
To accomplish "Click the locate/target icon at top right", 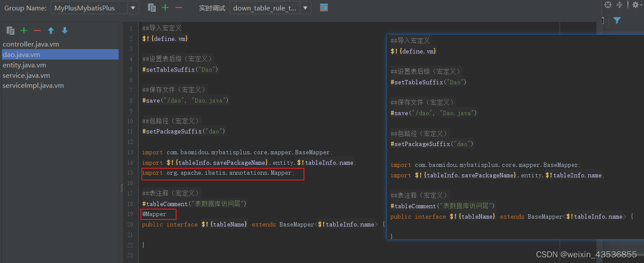I will pyautogui.click(x=608, y=5).
